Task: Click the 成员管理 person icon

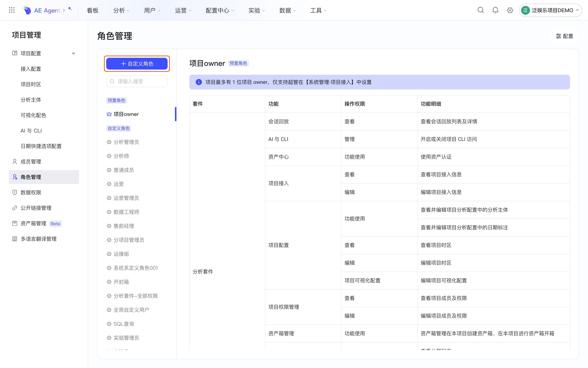Action: 15,161
